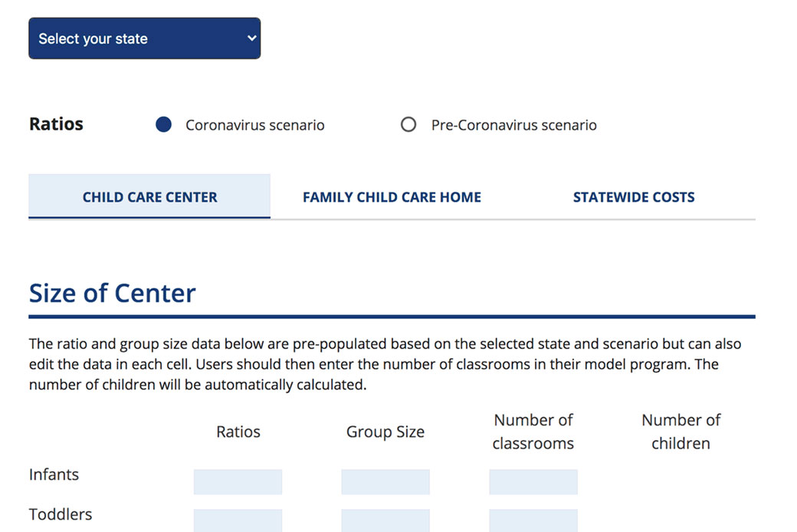Select the Coronavirus scenario radio button
Screen dimensions: 797x532
pos(163,124)
